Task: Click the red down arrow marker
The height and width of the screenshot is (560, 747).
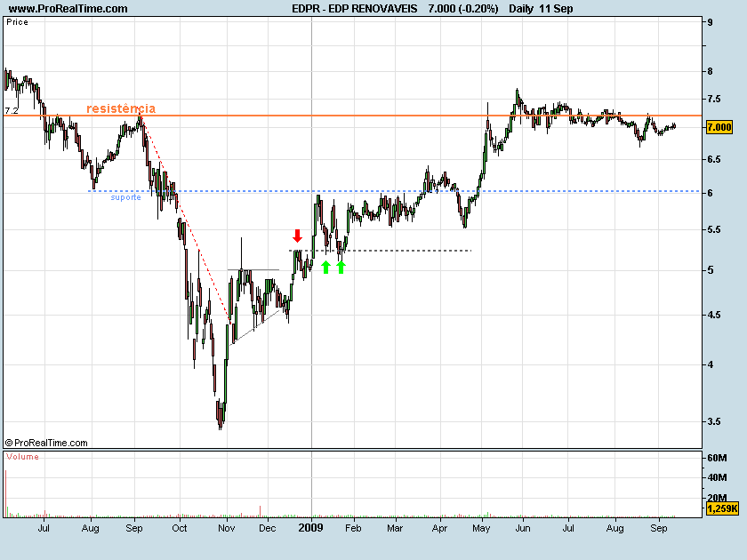Action: coord(297,236)
